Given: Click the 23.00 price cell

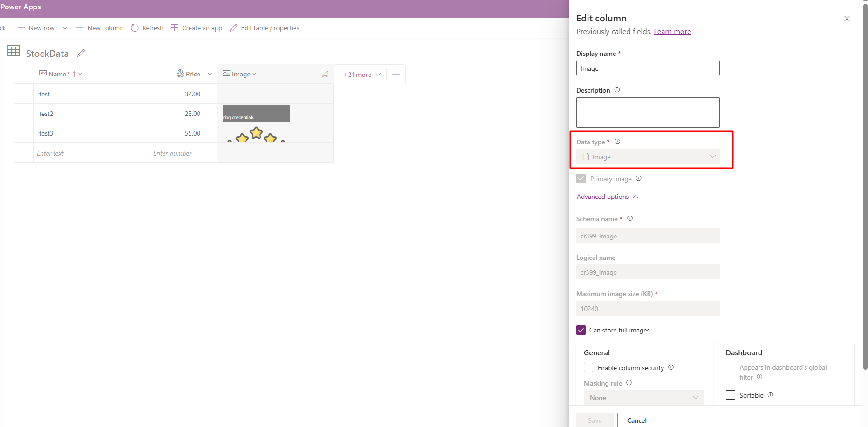Looking at the screenshot, I should click(184, 114).
